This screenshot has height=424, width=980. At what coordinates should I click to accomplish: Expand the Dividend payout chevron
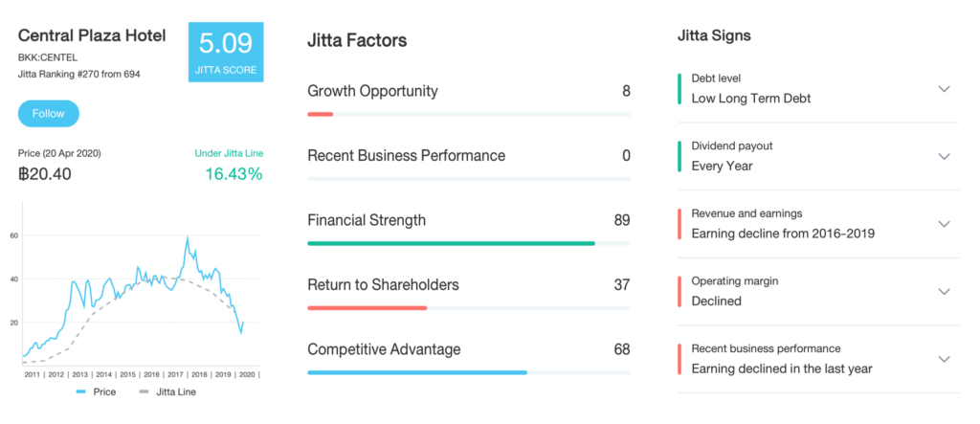coord(944,156)
